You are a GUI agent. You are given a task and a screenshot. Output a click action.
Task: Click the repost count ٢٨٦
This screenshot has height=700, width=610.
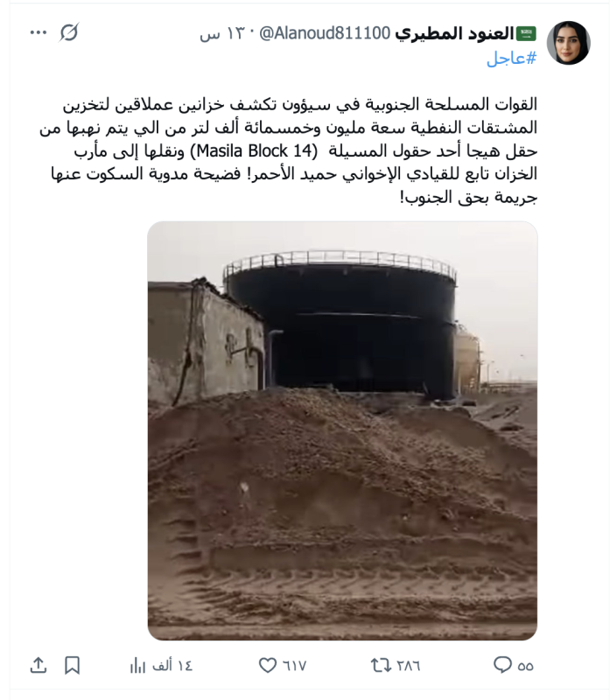coord(409,666)
